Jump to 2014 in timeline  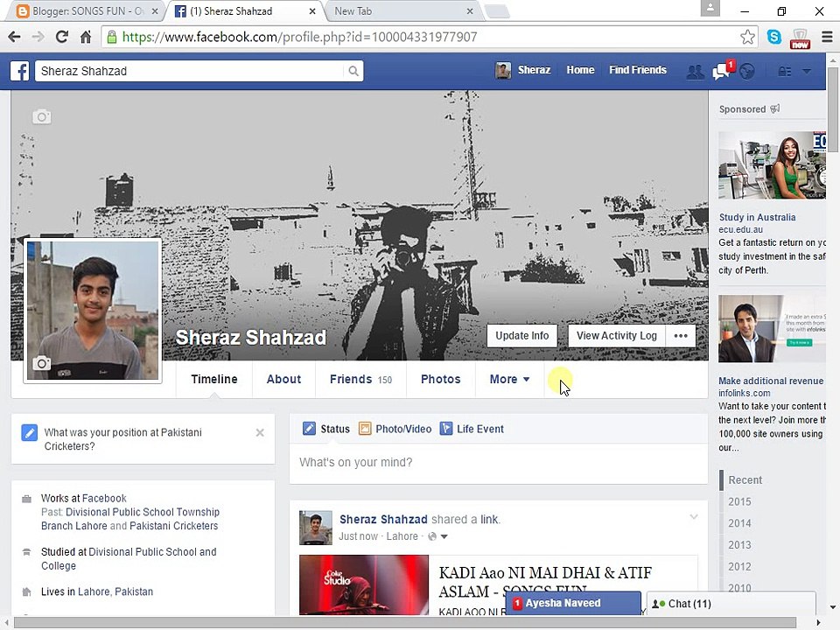point(739,523)
